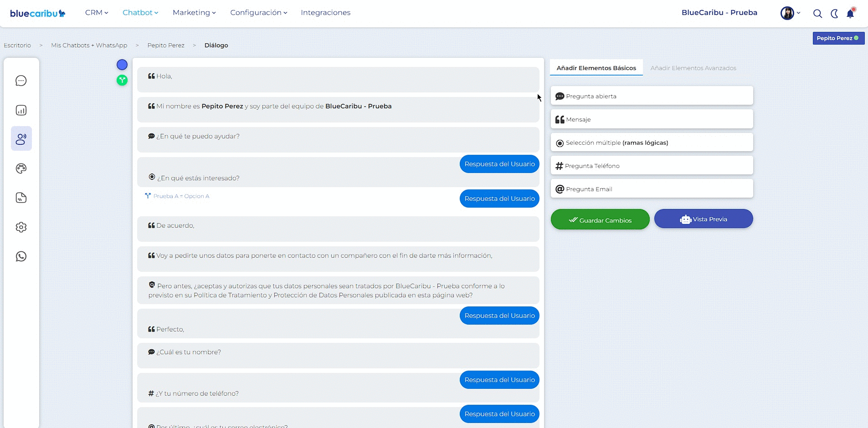Click the Pepito Perez status badge
The height and width of the screenshot is (428, 868).
[x=838, y=38]
